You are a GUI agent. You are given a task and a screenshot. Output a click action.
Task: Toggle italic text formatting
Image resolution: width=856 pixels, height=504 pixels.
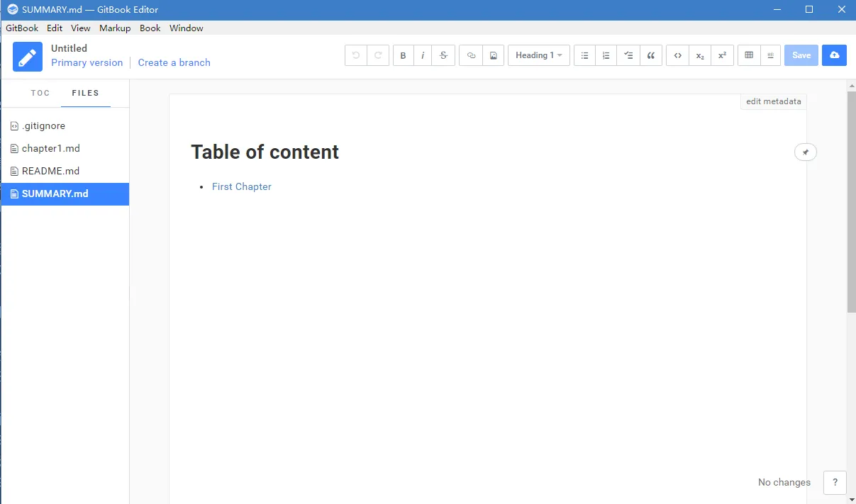click(x=423, y=55)
